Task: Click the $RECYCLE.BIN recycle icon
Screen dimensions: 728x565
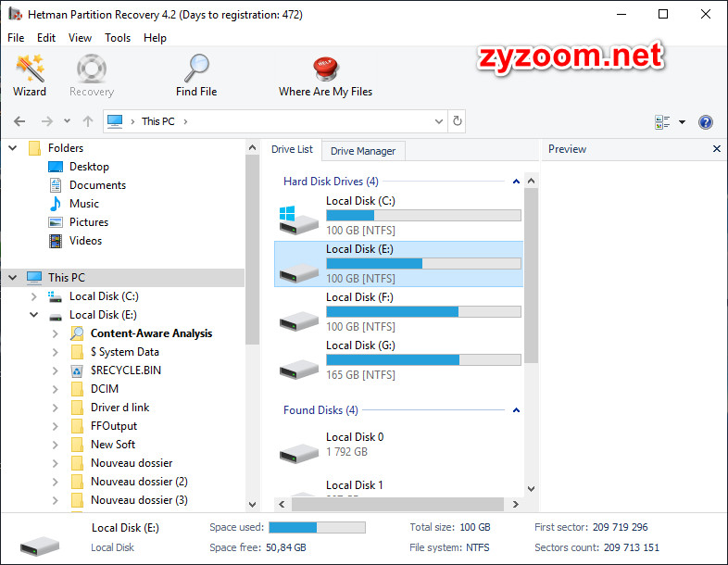Action: pyautogui.click(x=77, y=370)
